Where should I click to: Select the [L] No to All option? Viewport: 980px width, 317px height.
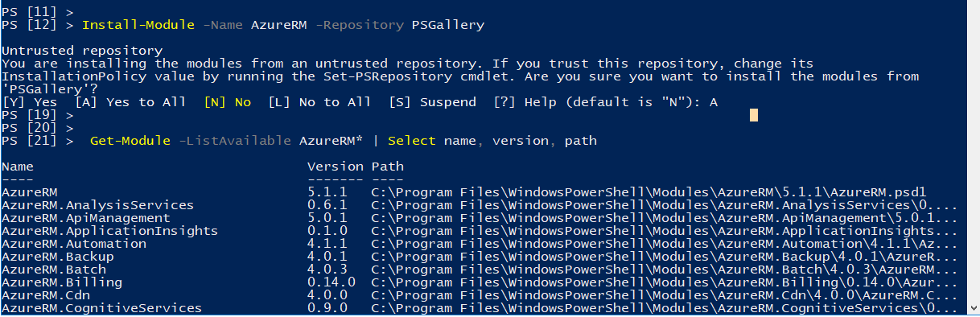(x=319, y=102)
